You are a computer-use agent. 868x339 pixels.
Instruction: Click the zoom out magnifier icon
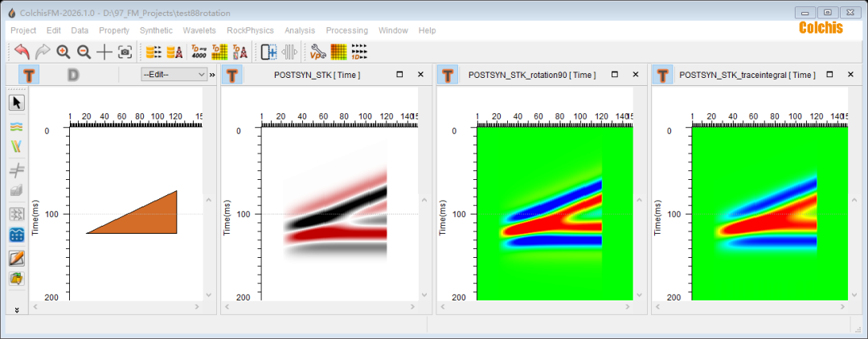click(x=84, y=52)
